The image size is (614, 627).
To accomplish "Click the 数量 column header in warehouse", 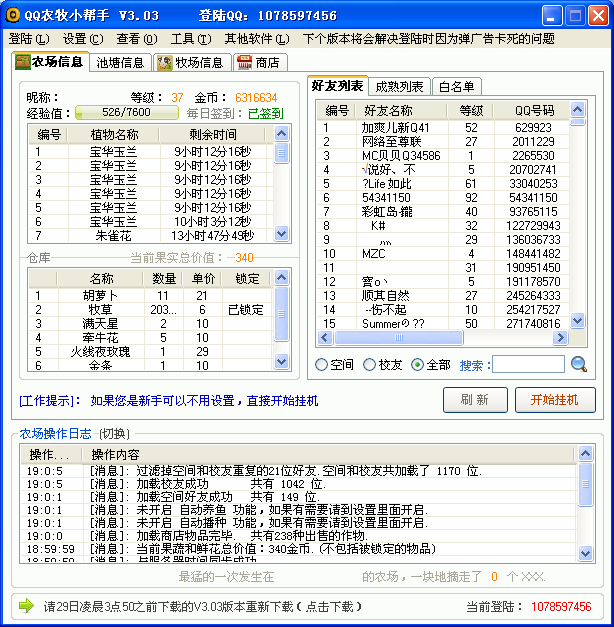I will click(164, 279).
